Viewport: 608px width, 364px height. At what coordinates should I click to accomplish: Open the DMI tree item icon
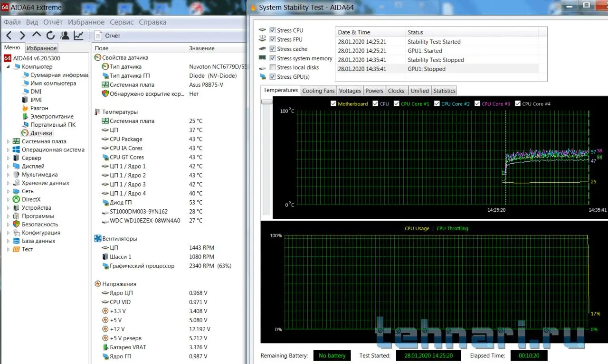point(26,92)
